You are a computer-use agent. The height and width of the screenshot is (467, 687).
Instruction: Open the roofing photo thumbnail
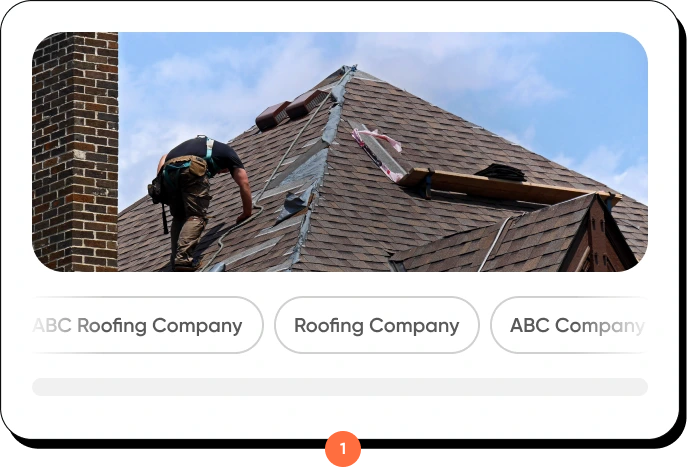340,152
